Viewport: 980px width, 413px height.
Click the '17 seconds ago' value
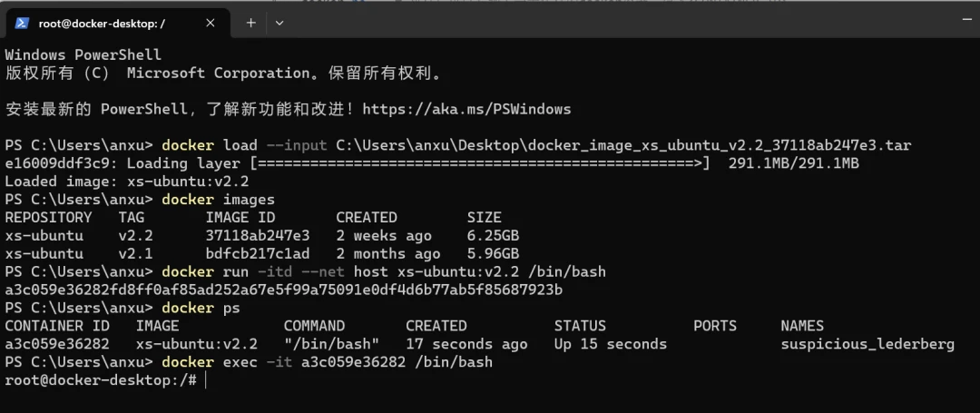click(467, 344)
